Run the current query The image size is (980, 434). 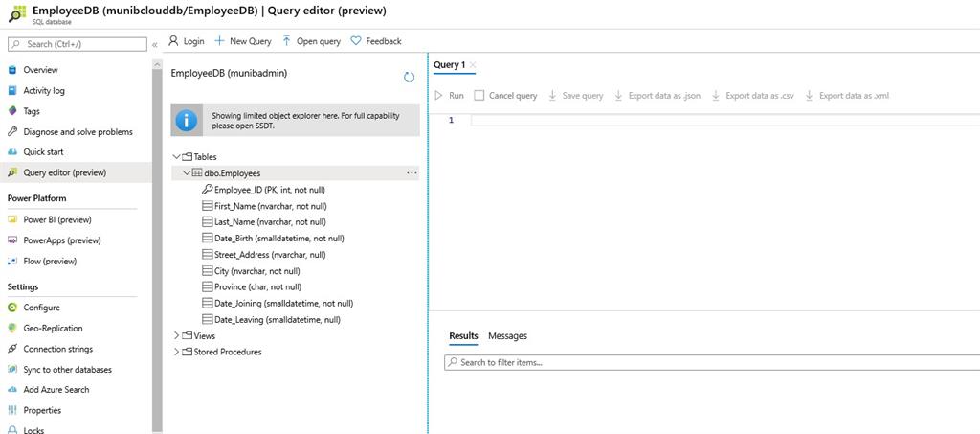coord(450,96)
